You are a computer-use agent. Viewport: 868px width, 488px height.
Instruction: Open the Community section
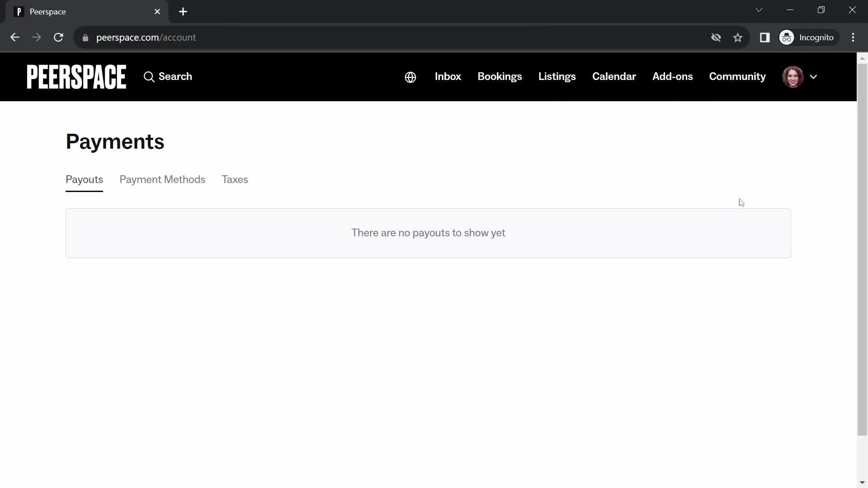pos(737,76)
